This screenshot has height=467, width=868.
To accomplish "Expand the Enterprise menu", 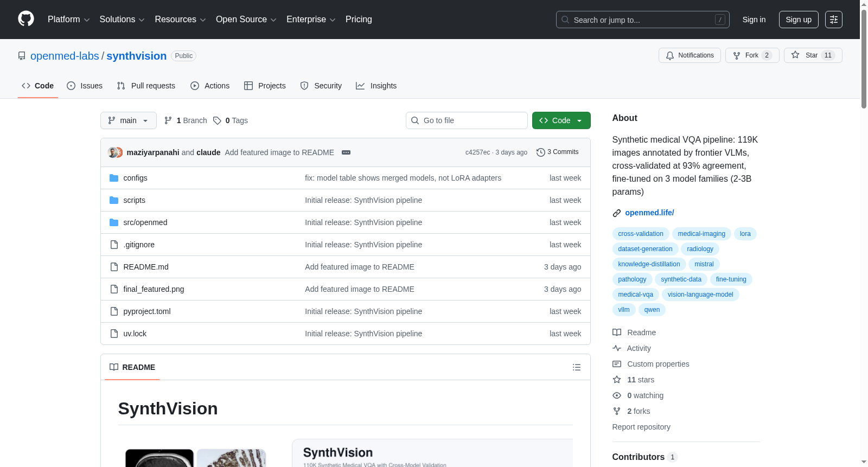I will (311, 20).
